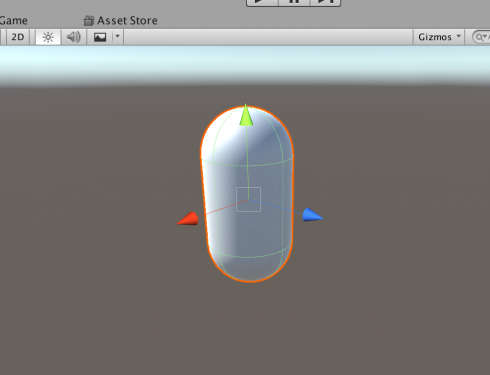Screen dimensions: 490x375
Task: Expand the Gizmos dropdown arrow
Action: pos(459,36)
